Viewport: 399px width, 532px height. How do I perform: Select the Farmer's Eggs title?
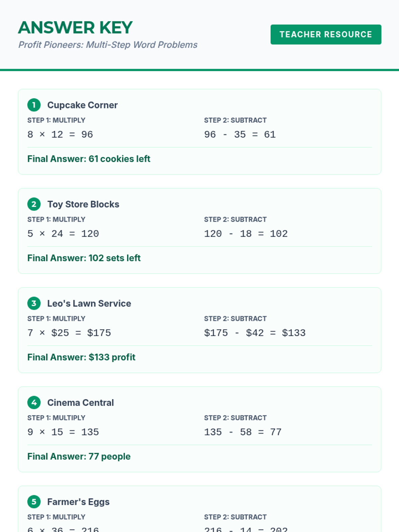click(78, 502)
